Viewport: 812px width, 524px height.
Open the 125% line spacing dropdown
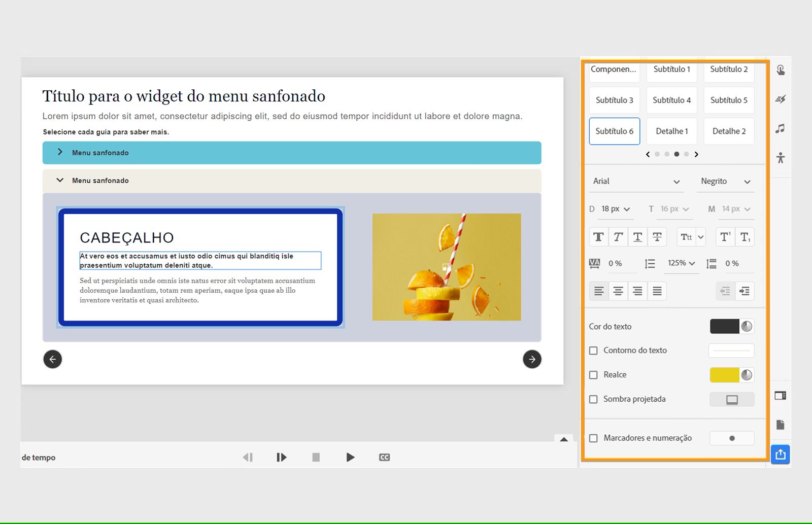[681, 263]
